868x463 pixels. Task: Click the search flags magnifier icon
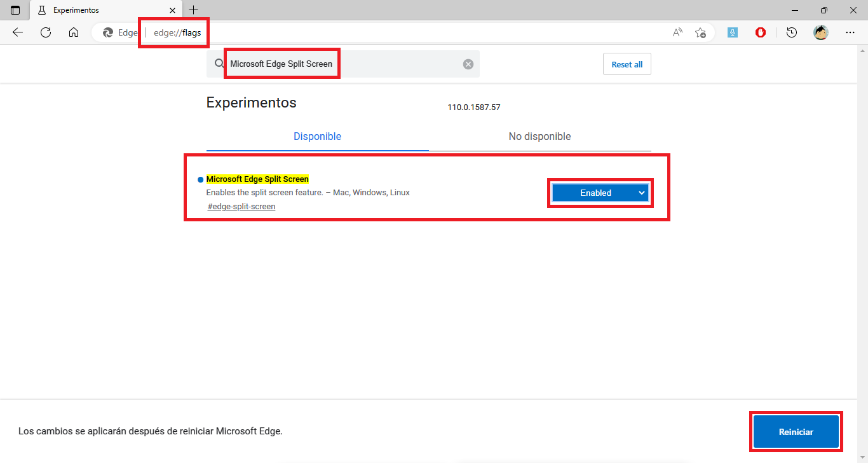[219, 64]
